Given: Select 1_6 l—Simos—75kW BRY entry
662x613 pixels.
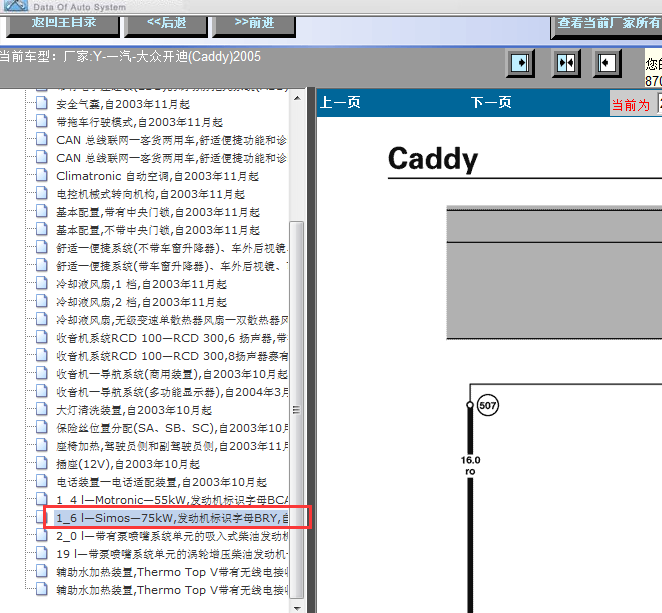Looking at the screenshot, I should coord(172,518).
